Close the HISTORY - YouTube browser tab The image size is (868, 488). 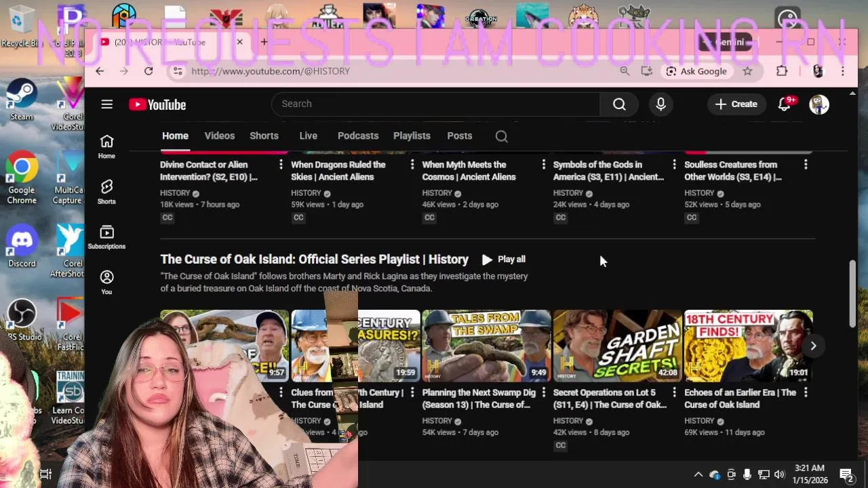(x=239, y=42)
